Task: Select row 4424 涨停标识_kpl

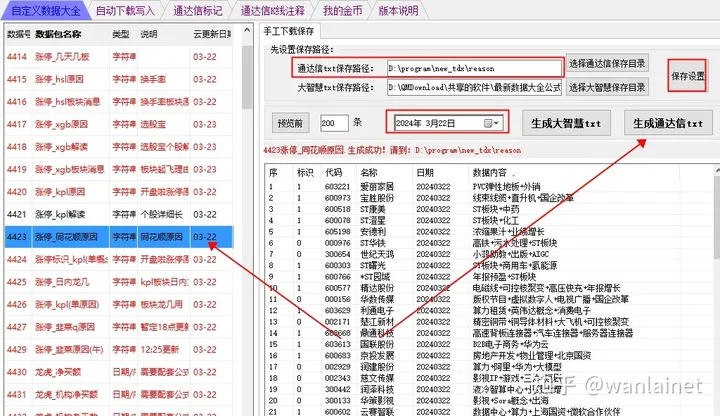Action: point(119,259)
